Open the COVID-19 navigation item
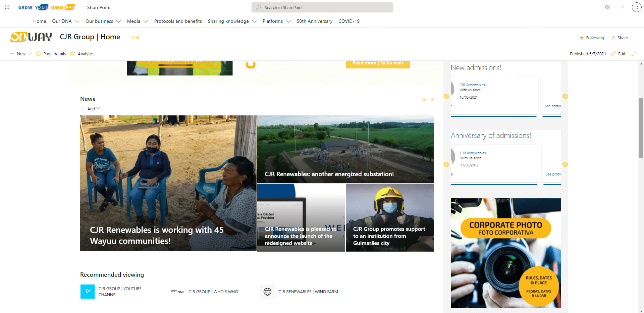This screenshot has height=313, width=644. pyautogui.click(x=349, y=21)
